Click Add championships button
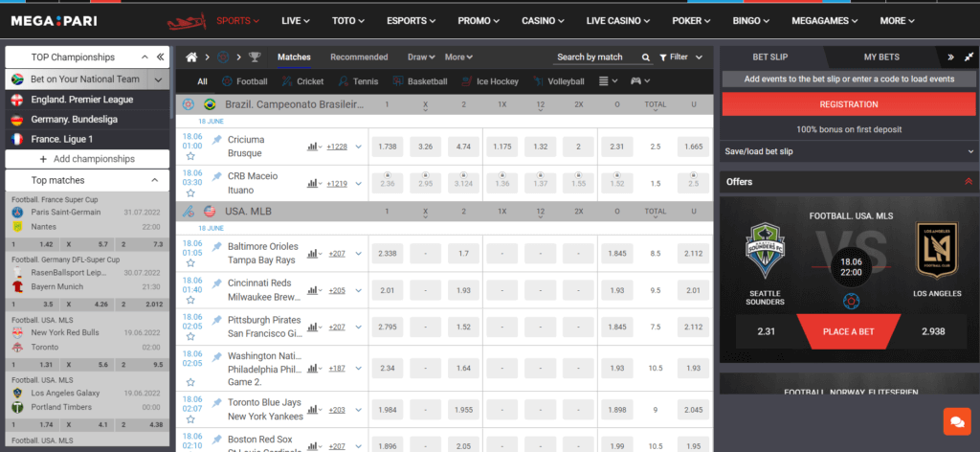This screenshot has height=452, width=980. point(87,159)
